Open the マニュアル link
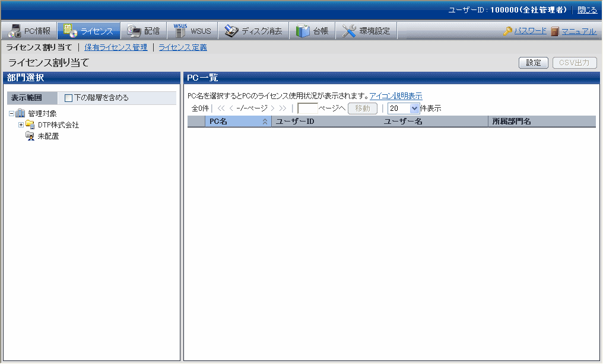This screenshot has width=603, height=364. (579, 31)
